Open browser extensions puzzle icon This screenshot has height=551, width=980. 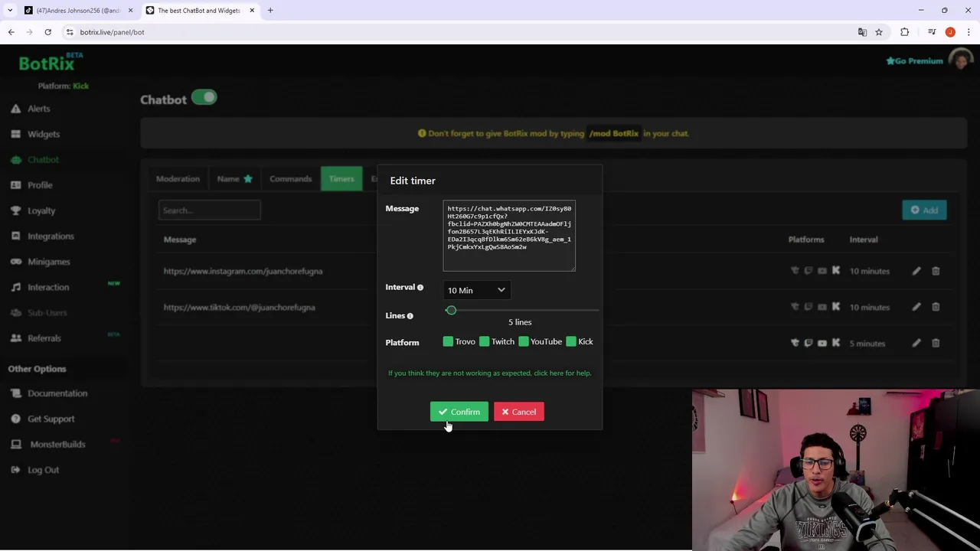905,32
